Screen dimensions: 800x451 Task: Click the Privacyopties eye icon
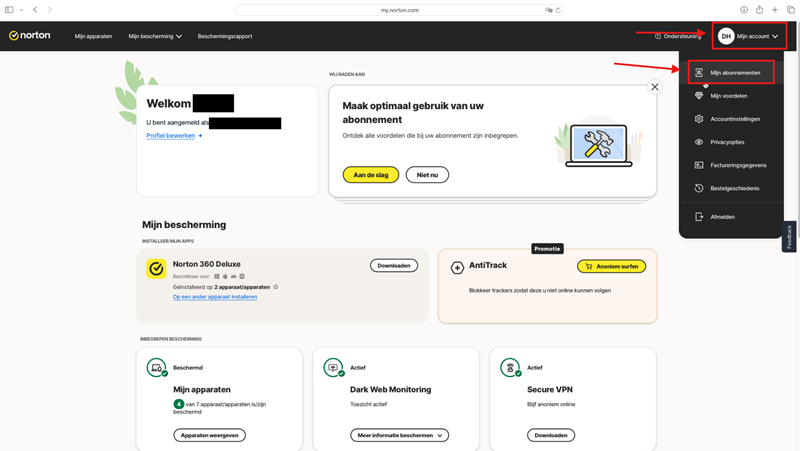click(x=699, y=142)
